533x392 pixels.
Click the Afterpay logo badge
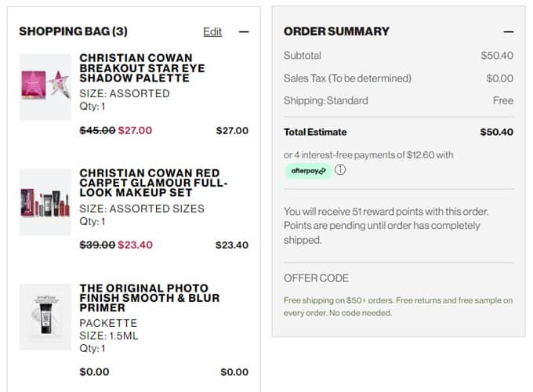pyautogui.click(x=308, y=171)
